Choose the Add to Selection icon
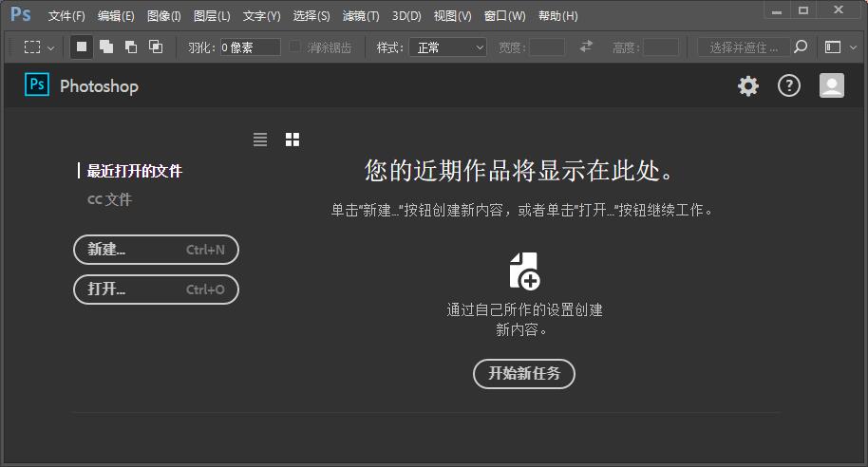Viewport: 868px width, 467px height. [106, 47]
